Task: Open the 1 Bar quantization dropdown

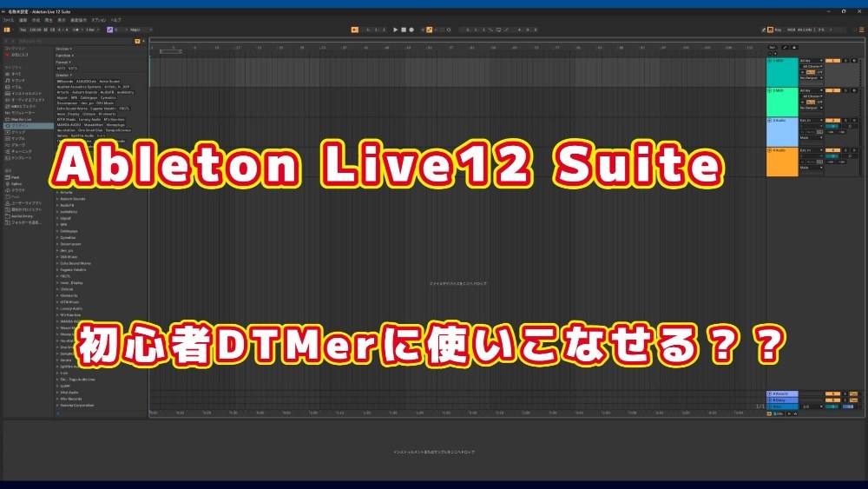Action: click(92, 30)
